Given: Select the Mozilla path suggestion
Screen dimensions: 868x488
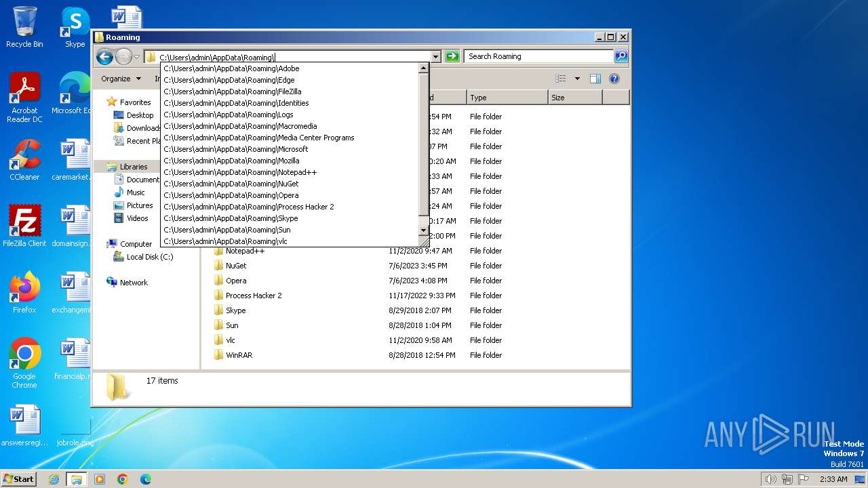Looking at the screenshot, I should (290, 161).
